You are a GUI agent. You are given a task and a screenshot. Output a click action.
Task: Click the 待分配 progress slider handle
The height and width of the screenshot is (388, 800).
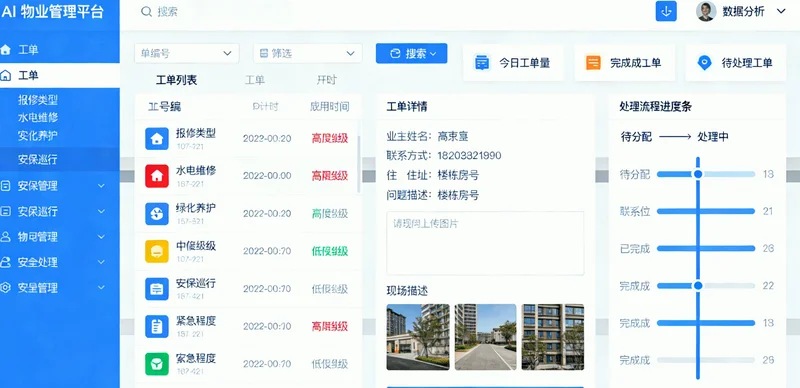(x=698, y=174)
